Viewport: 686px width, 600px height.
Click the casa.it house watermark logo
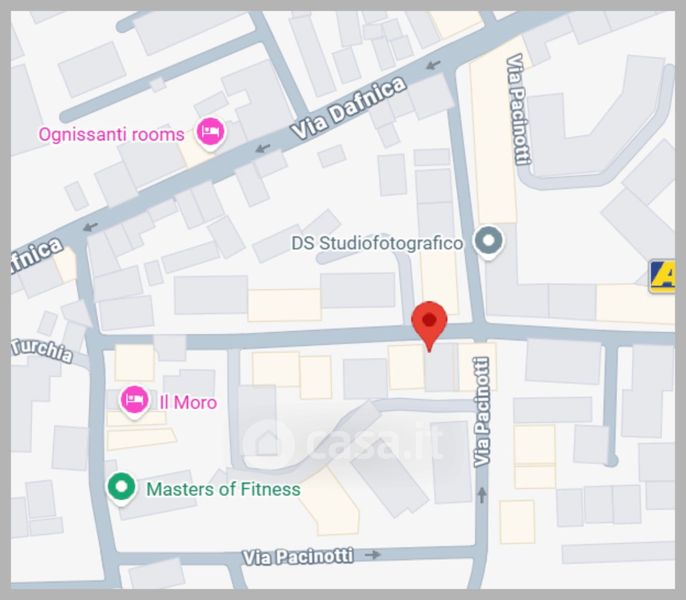(x=267, y=442)
